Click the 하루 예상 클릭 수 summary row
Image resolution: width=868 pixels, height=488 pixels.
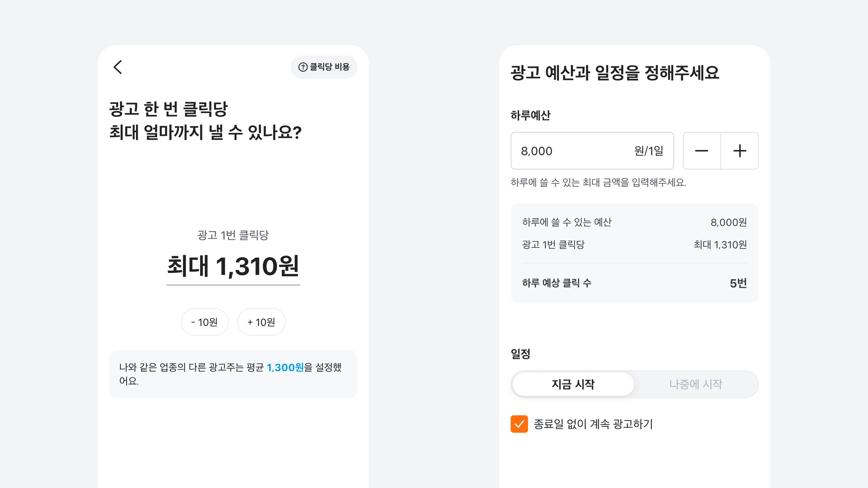point(634,283)
